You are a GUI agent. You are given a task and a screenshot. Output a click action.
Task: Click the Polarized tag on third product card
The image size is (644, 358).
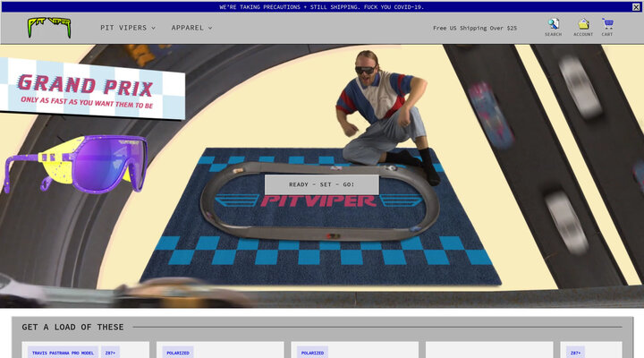(x=312, y=353)
